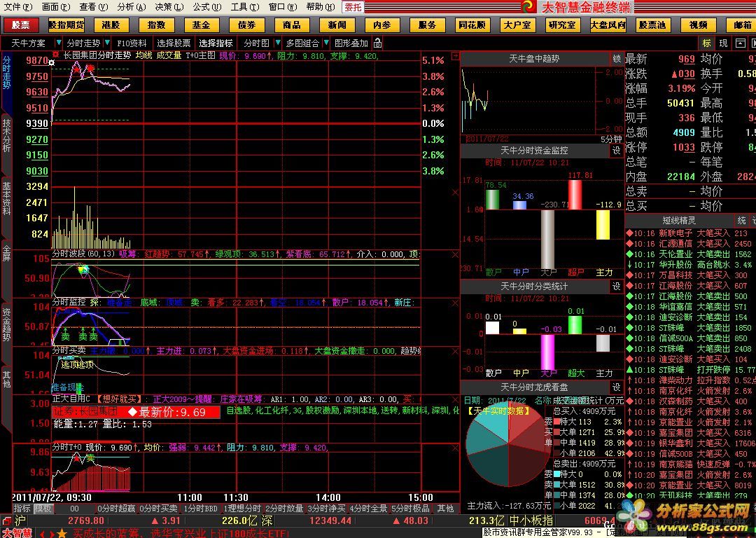This screenshot has height=538, width=756.
Task: Open the F10资料 tab
Action: click(132, 43)
